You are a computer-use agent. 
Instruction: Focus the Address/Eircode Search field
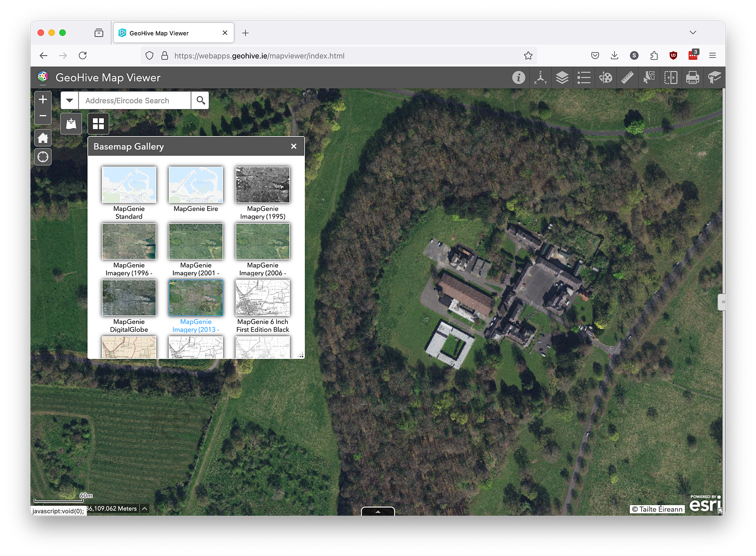[x=135, y=100]
